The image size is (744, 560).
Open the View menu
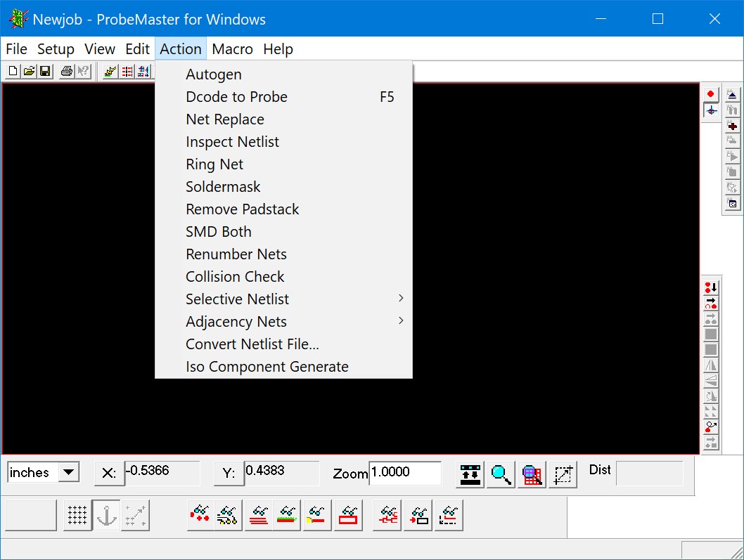pos(100,49)
